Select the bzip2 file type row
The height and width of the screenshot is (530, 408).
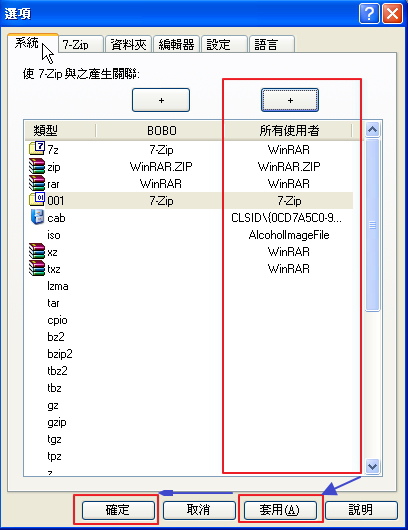click(189, 354)
